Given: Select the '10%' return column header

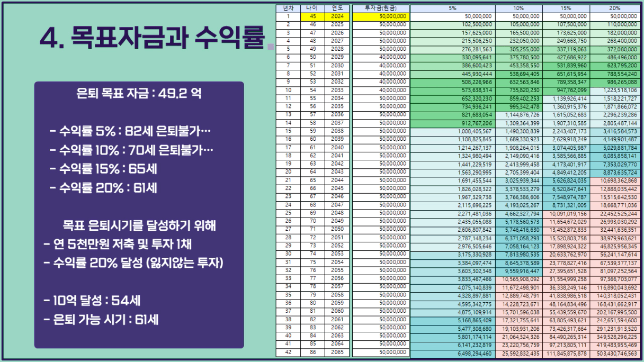Looking at the screenshot, I should (519, 8).
